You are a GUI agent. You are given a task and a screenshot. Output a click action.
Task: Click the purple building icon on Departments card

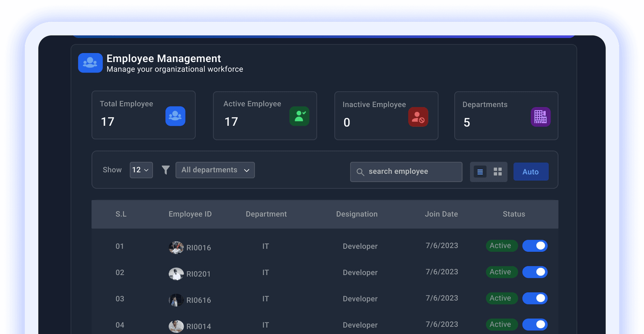pos(540,117)
